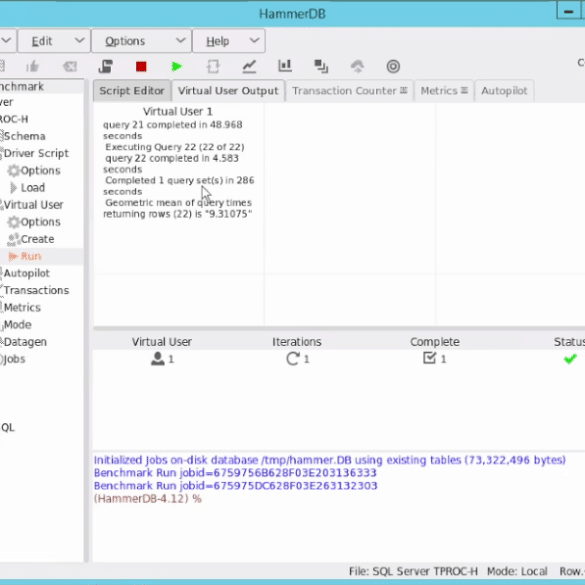Click the arrow icon beside Load
This screenshot has width=585, height=585.
pyautogui.click(x=13, y=188)
